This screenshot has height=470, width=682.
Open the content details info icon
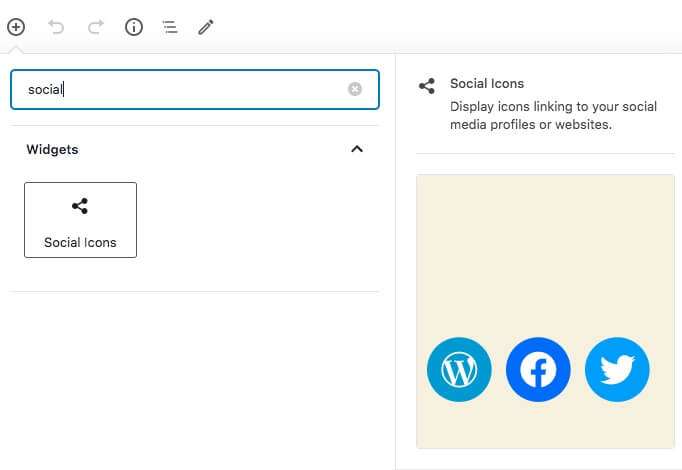pyautogui.click(x=134, y=27)
